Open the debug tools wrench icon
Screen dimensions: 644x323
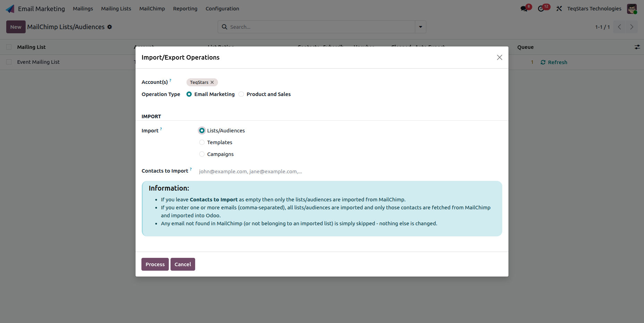pos(559,9)
